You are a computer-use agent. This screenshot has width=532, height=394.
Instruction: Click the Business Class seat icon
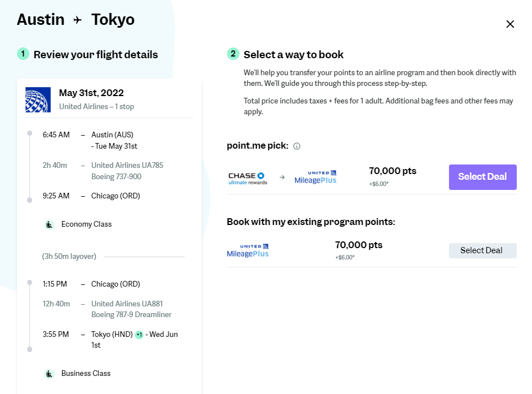[50, 374]
